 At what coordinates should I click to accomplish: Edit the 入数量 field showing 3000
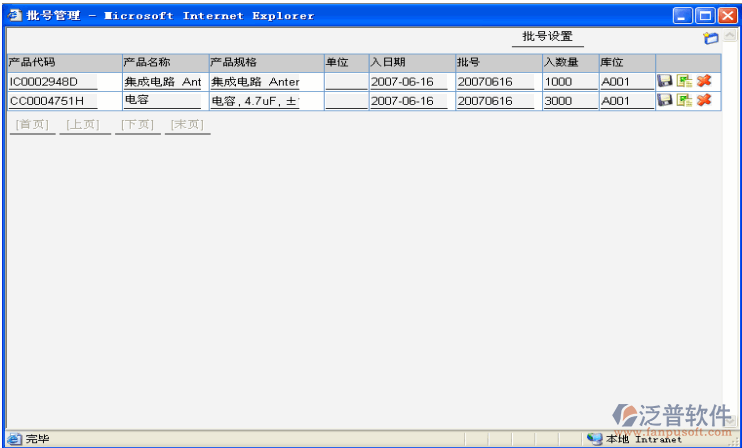[x=569, y=101]
